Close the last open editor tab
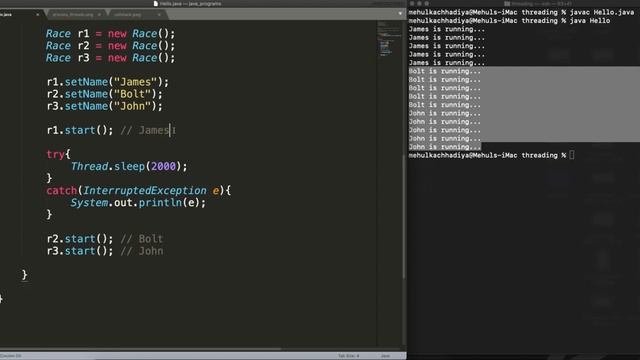 tap(159, 15)
